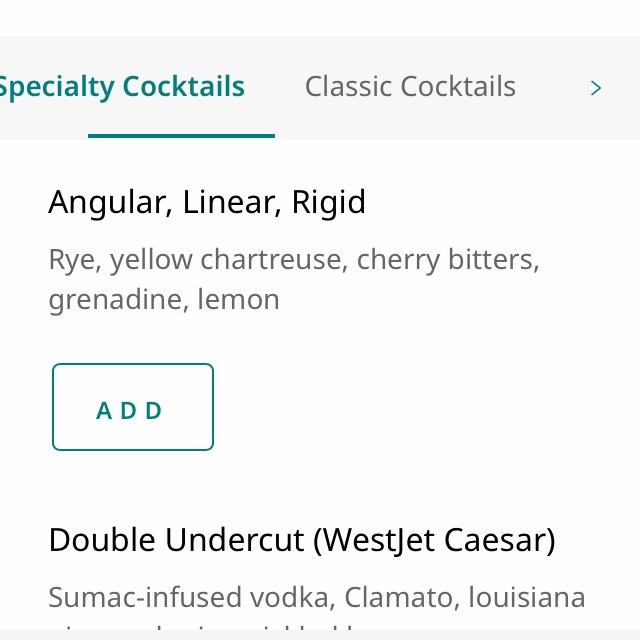Image resolution: width=640 pixels, height=640 pixels.
Task: Click the word "Rigid" in the first title
Action: click(x=328, y=202)
